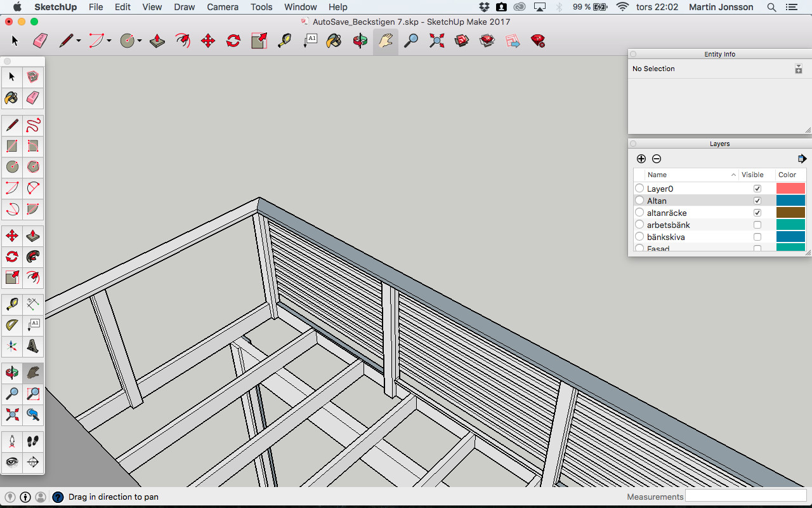The width and height of the screenshot is (812, 508).
Task: Click the Zoom Extents tool in top toolbar
Action: (x=436, y=41)
